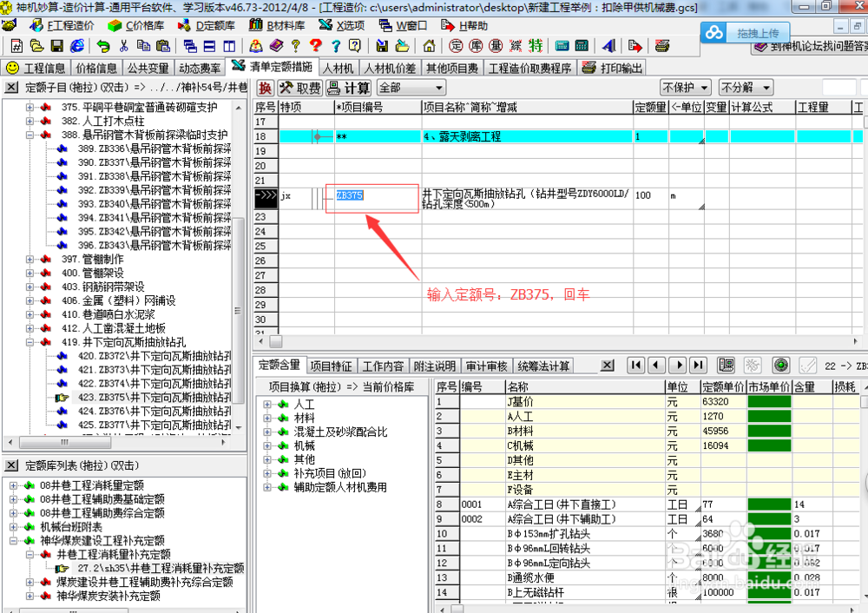868x613 pixels.
Task: Click the 计算 button
Action: pyautogui.click(x=348, y=88)
